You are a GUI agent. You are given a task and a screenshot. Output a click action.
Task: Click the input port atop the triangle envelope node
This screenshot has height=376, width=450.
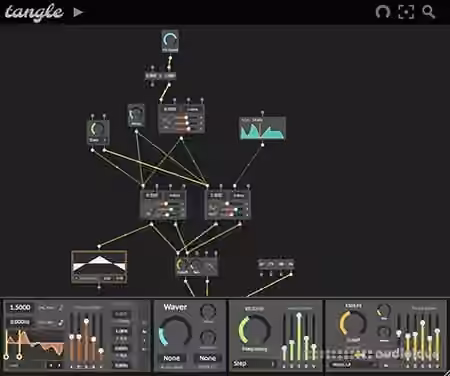click(99, 246)
